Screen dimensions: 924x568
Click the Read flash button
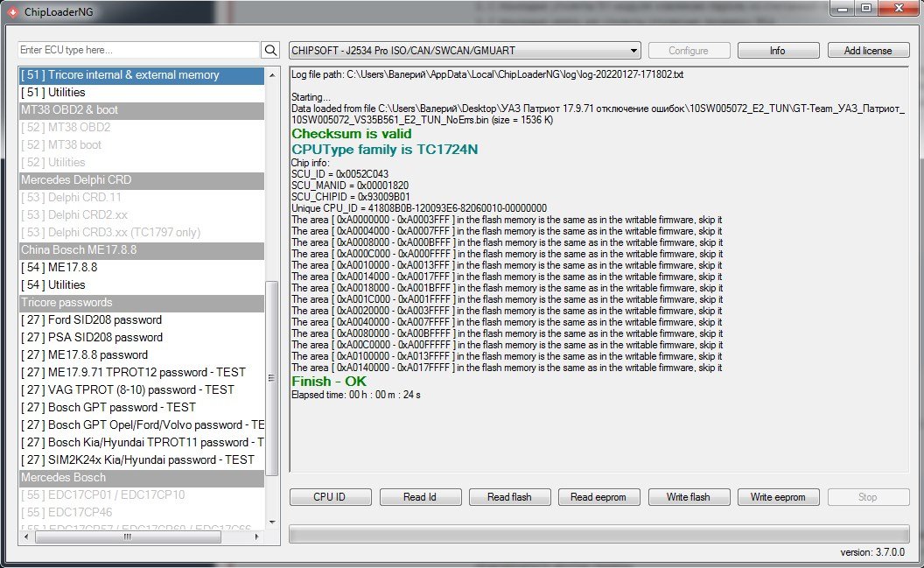pos(509,497)
